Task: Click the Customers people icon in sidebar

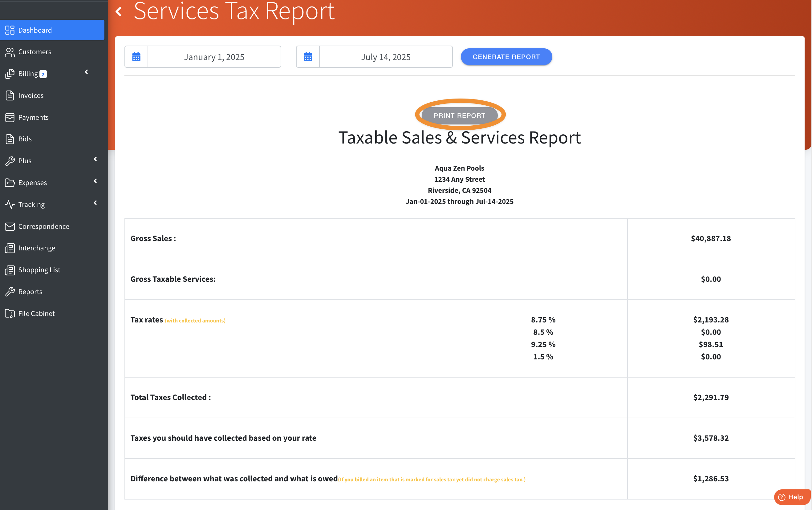Action: (10, 52)
